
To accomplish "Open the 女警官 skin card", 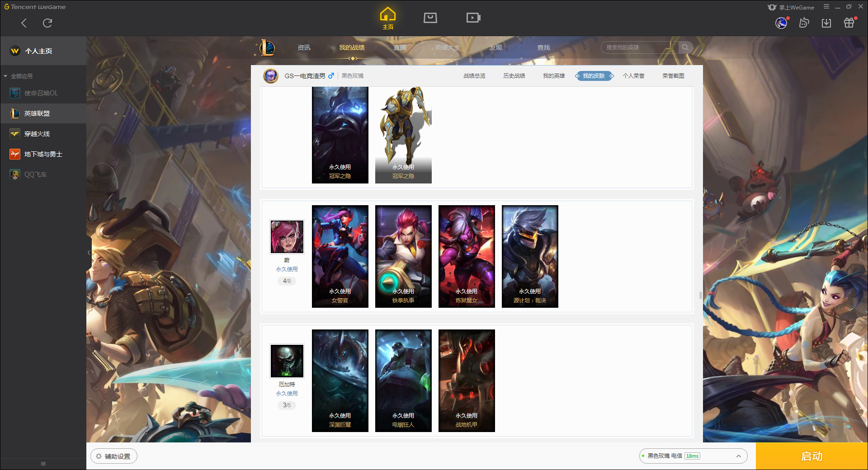I will [340, 256].
